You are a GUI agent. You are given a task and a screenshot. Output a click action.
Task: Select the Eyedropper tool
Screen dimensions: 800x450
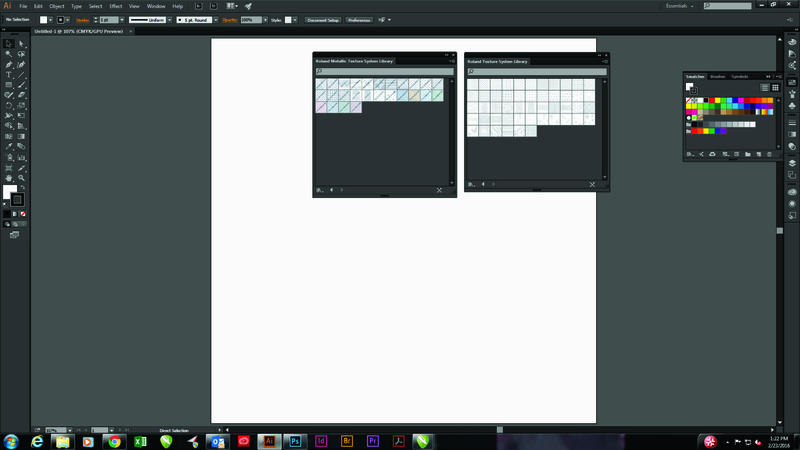(9, 147)
